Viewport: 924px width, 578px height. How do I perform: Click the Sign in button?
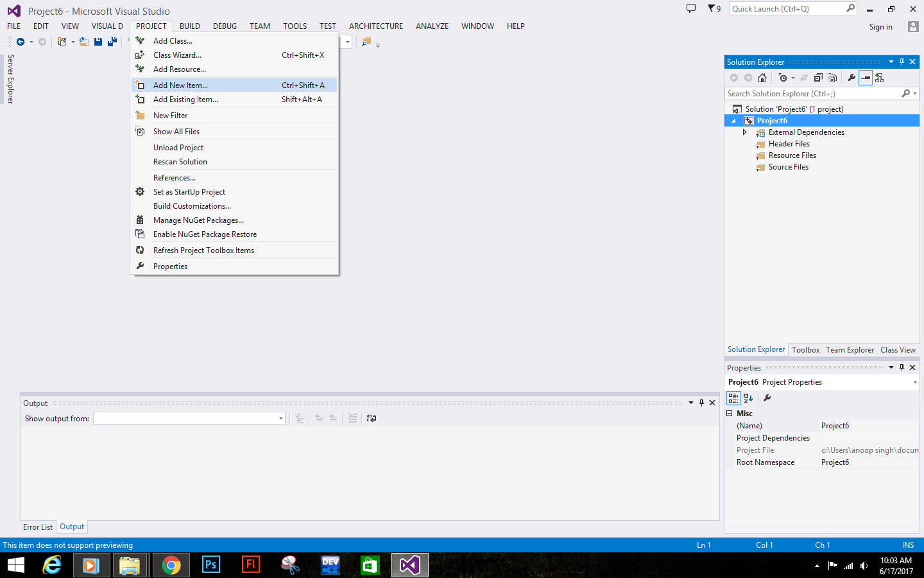(880, 26)
